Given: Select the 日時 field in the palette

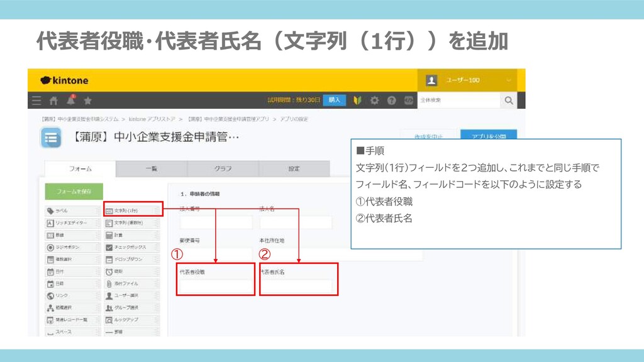Looking at the screenshot, I should pyautogui.click(x=72, y=283).
